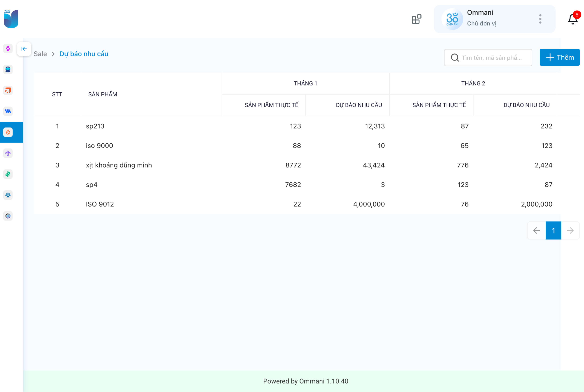Select the highlighted orange Sale module icon

point(8,132)
